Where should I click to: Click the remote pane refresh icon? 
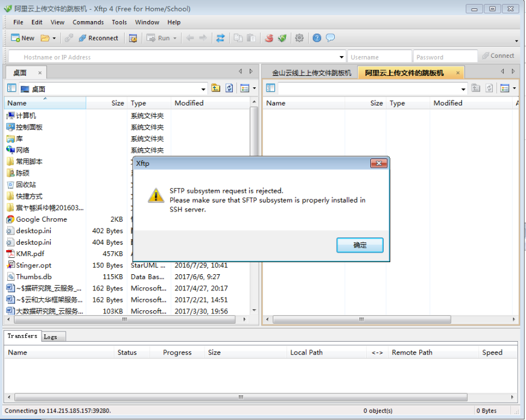pos(489,88)
